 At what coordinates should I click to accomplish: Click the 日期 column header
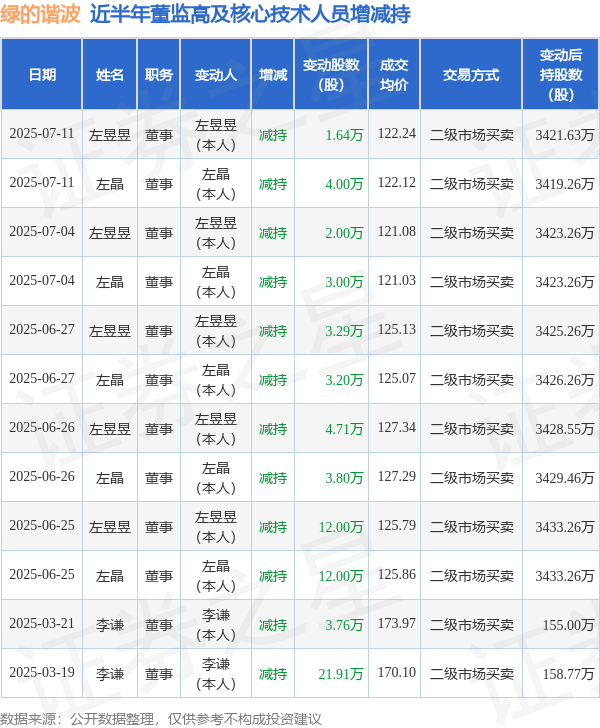42,75
